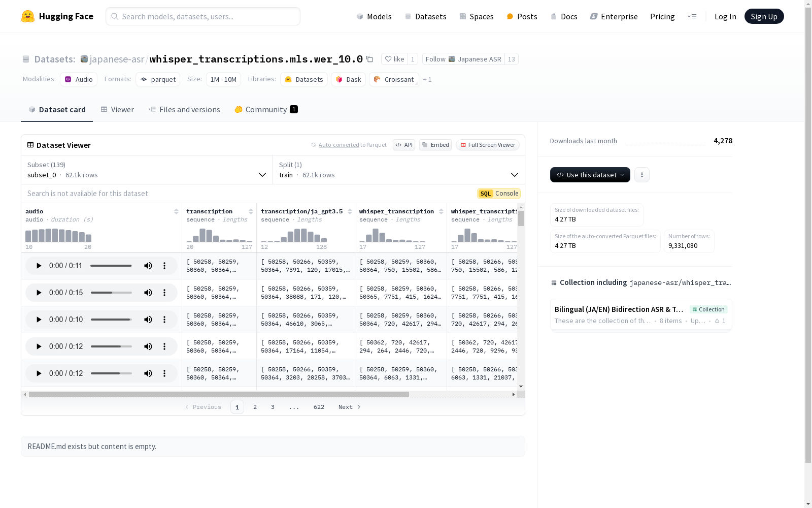The width and height of the screenshot is (812, 508).
Task: Open Models in the top navigation
Action: 374,17
